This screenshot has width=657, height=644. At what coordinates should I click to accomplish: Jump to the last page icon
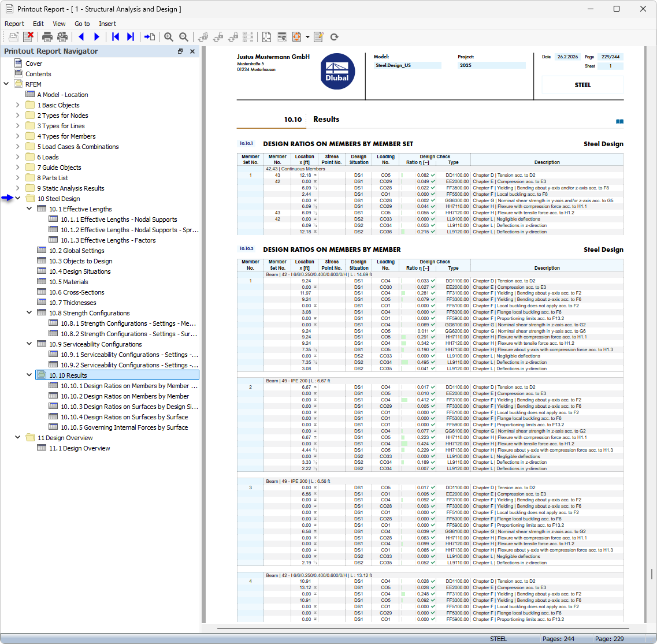coord(131,37)
